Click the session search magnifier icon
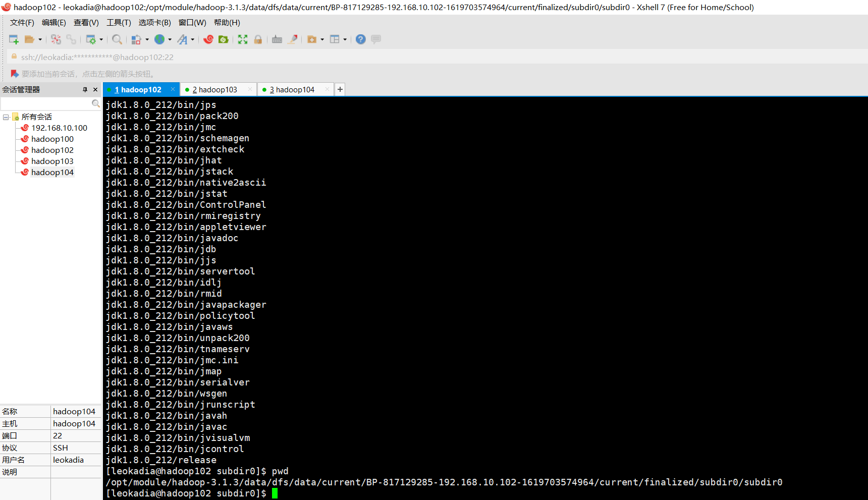 pos(96,103)
